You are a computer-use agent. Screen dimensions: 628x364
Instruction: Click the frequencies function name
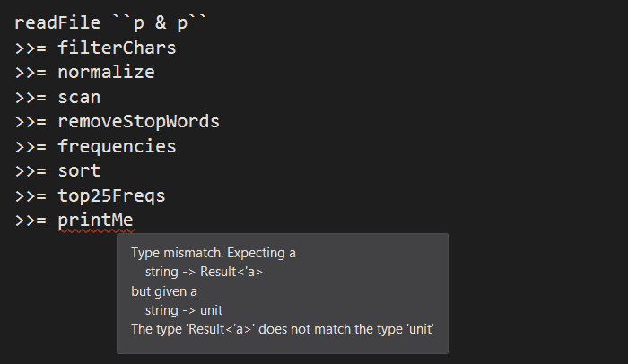[117, 146]
